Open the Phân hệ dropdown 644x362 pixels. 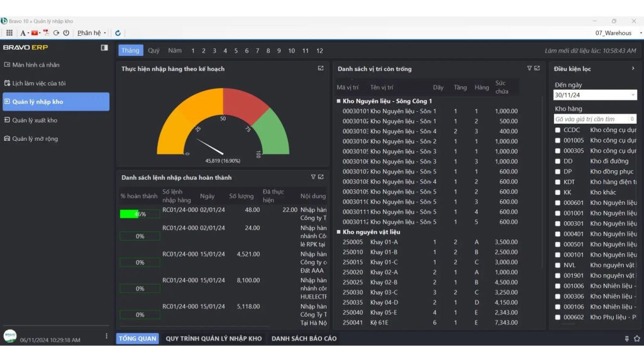91,33
